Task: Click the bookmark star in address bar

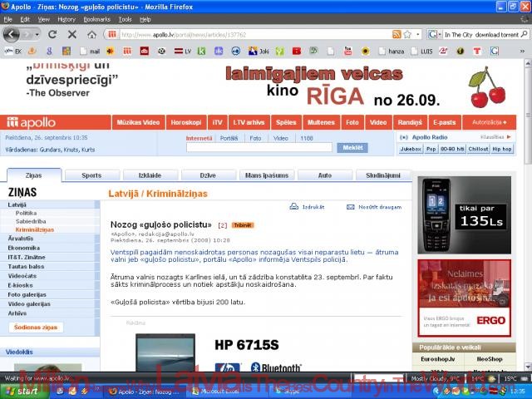Action: pyautogui.click(x=407, y=35)
